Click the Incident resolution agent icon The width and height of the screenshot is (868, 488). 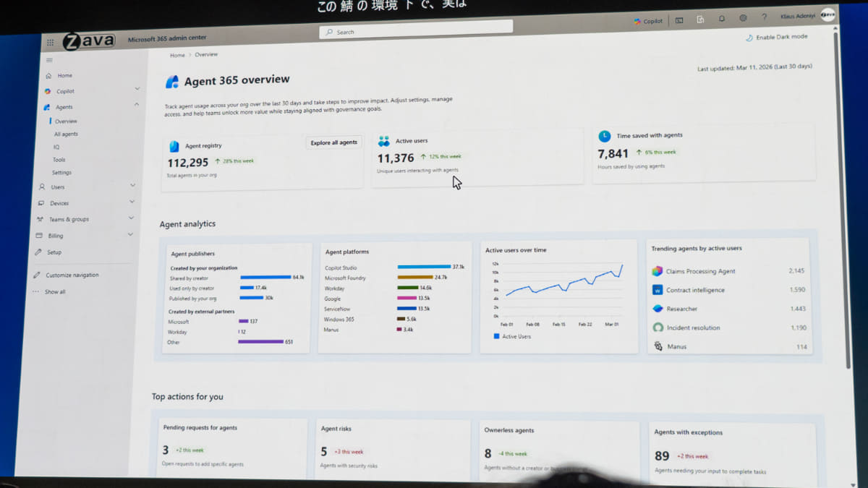(x=658, y=328)
